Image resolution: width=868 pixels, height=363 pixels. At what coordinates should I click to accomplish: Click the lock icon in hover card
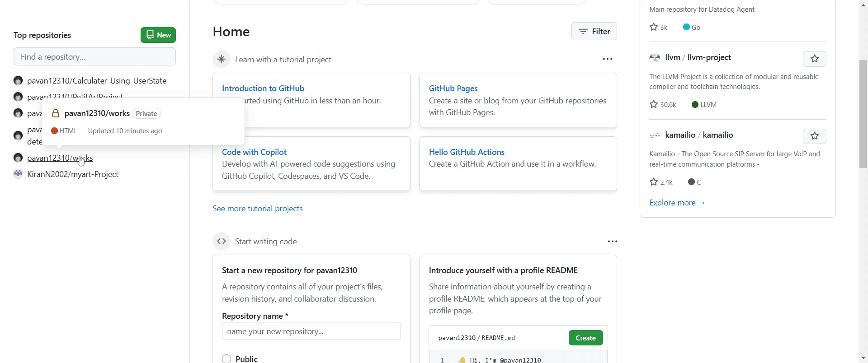[x=56, y=113]
